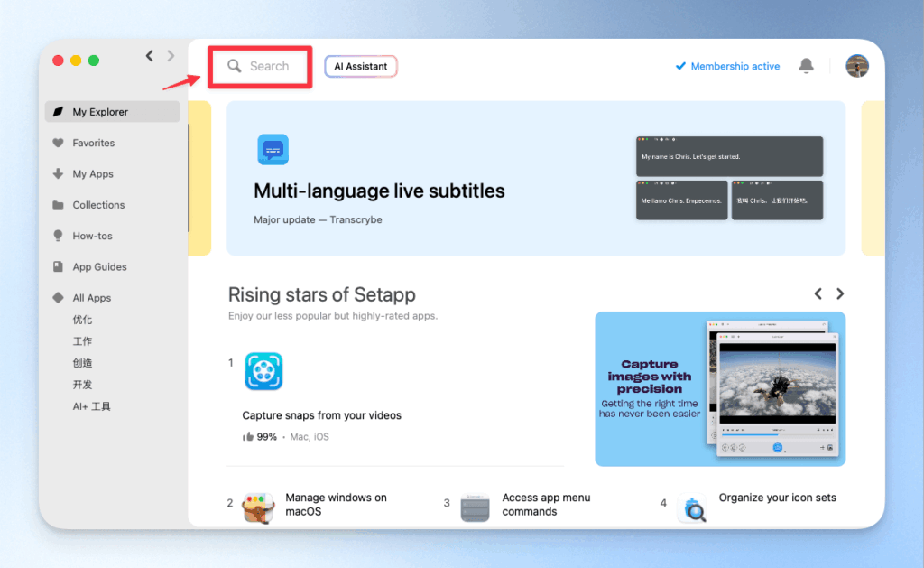Image resolution: width=924 pixels, height=568 pixels.
Task: Click the magnifier icon in Search
Action: (x=235, y=66)
